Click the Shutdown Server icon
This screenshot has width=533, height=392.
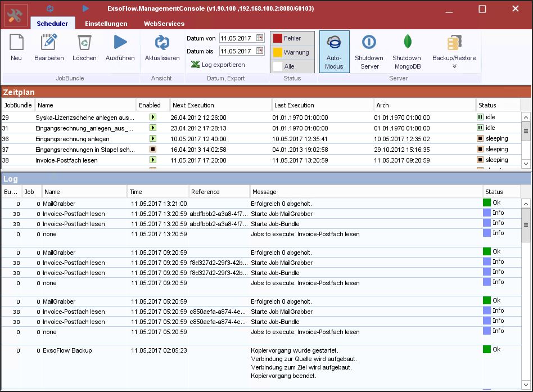[369, 43]
